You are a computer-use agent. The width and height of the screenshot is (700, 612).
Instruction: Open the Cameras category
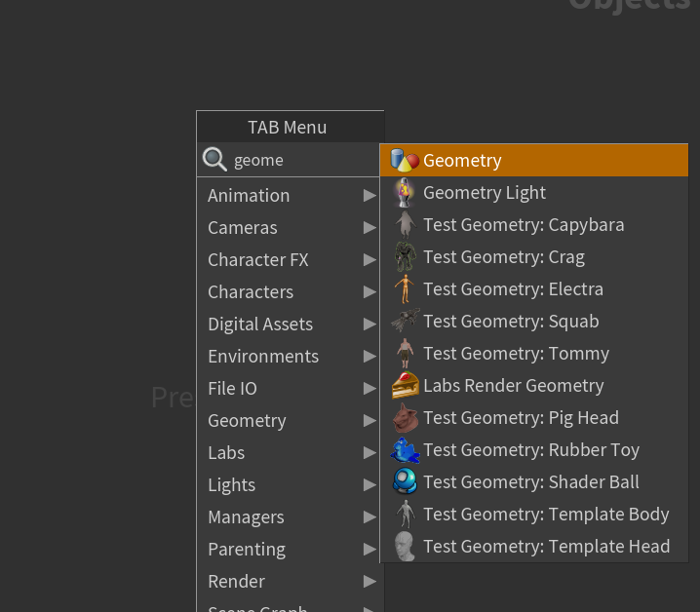click(289, 228)
